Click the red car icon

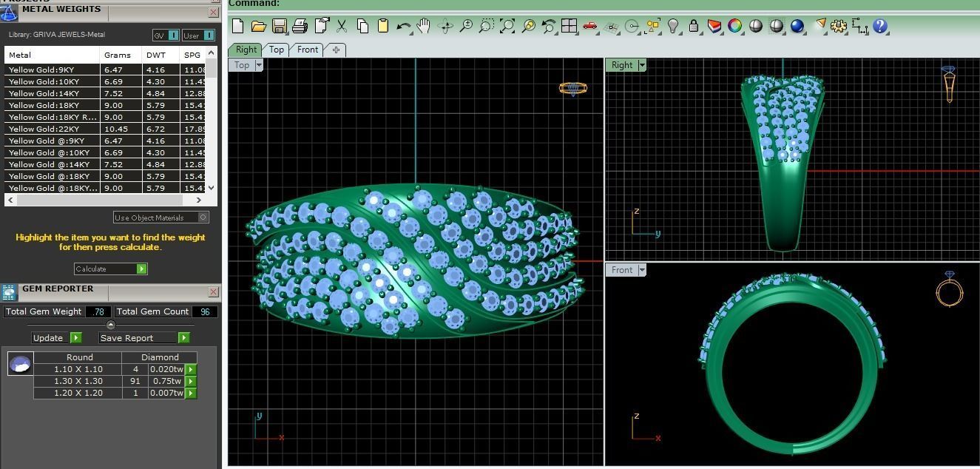589,26
